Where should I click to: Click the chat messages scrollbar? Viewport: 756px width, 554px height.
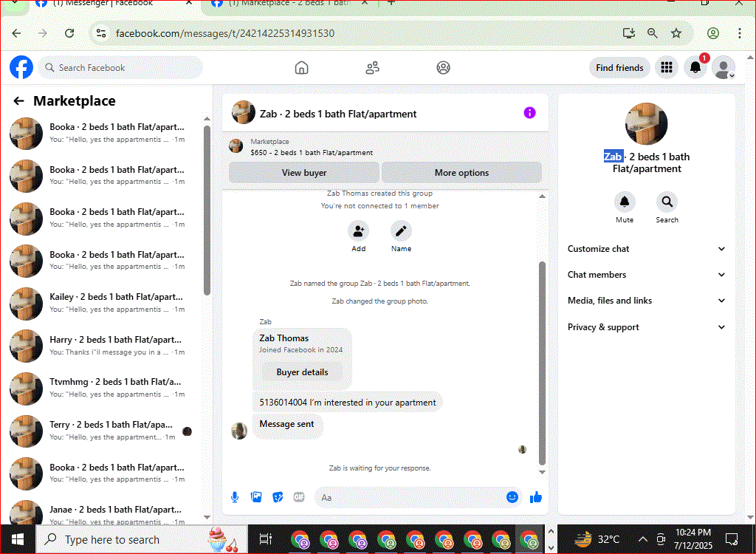pyautogui.click(x=542, y=364)
